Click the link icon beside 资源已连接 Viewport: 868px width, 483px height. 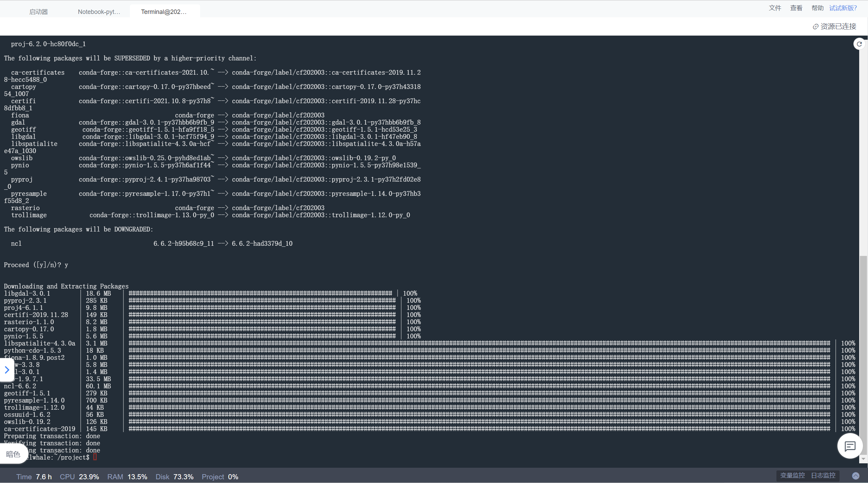pyautogui.click(x=815, y=26)
